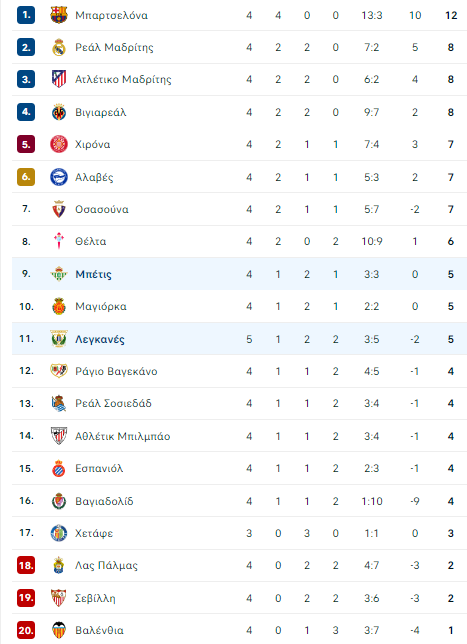Open the Ράγιο Βαγεκάνο team page
This screenshot has width=467, height=644.
tap(116, 371)
